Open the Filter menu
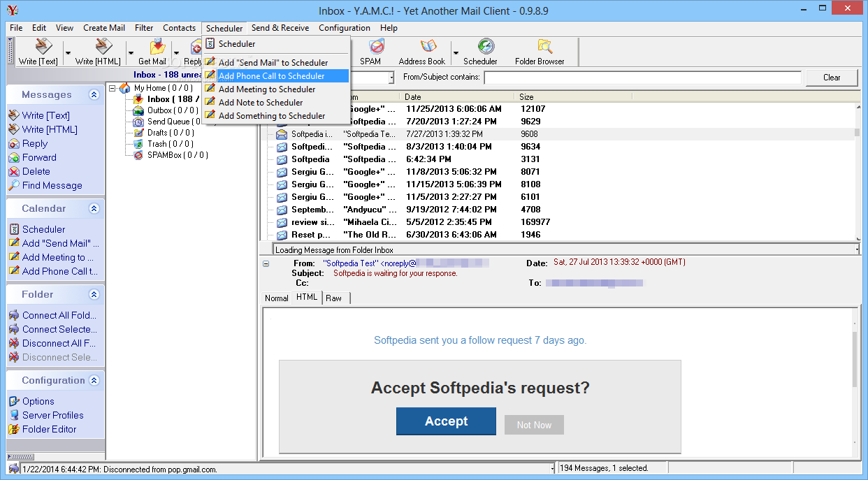 click(144, 28)
